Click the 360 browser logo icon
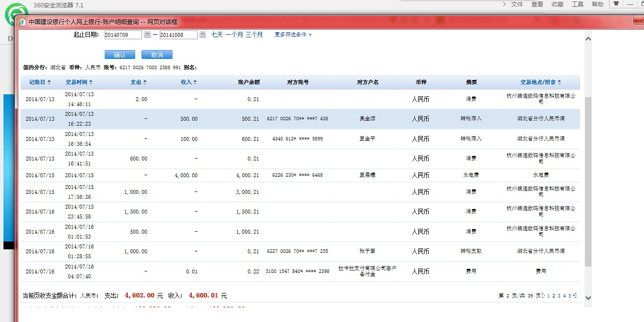The image size is (644, 322). [16, 15]
